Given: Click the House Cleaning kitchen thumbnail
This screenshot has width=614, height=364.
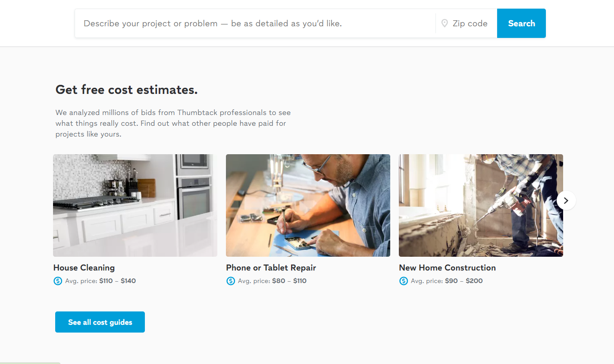Looking at the screenshot, I should pos(135,205).
